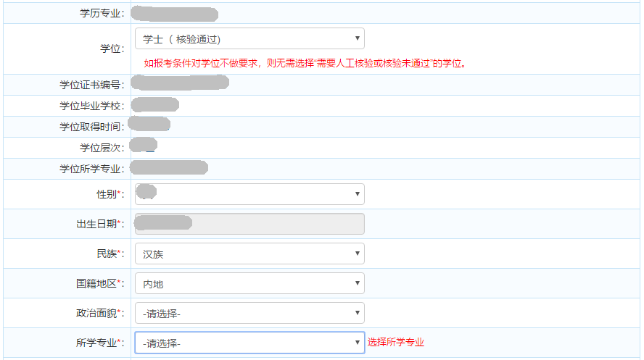
Task: Click the 民族 required field label
Action: coord(105,254)
